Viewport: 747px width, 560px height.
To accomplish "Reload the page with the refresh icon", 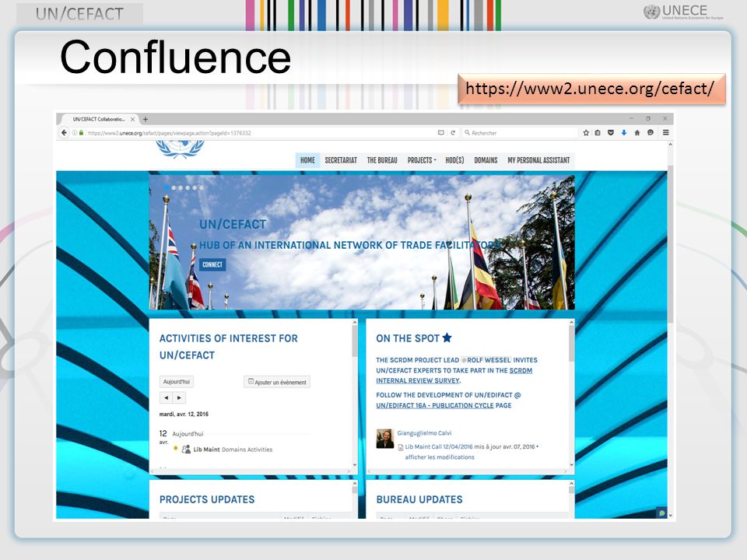I will (453, 133).
